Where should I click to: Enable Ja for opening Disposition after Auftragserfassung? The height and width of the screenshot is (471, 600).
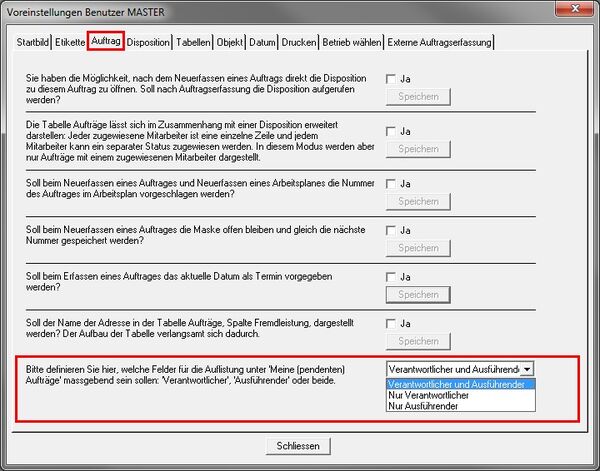click(392, 78)
